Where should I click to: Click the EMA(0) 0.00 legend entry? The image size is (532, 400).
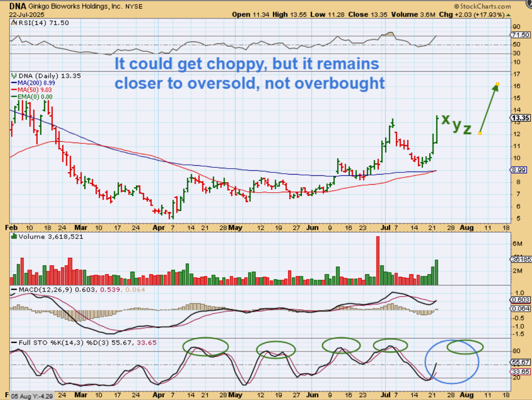point(32,96)
